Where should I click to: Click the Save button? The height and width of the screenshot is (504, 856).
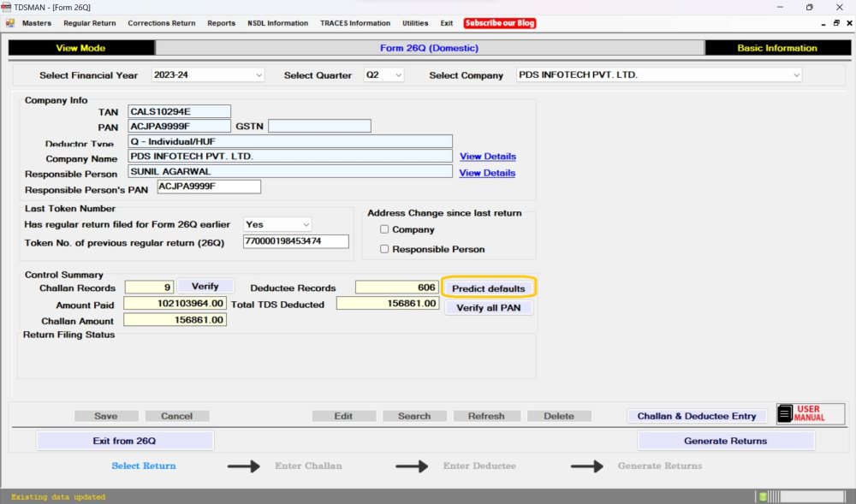coord(106,416)
